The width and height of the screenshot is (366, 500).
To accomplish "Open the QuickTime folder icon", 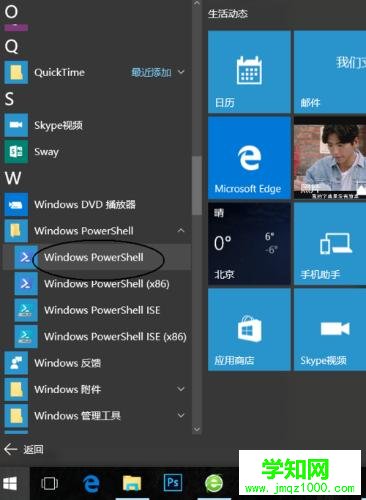I will click(x=16, y=72).
